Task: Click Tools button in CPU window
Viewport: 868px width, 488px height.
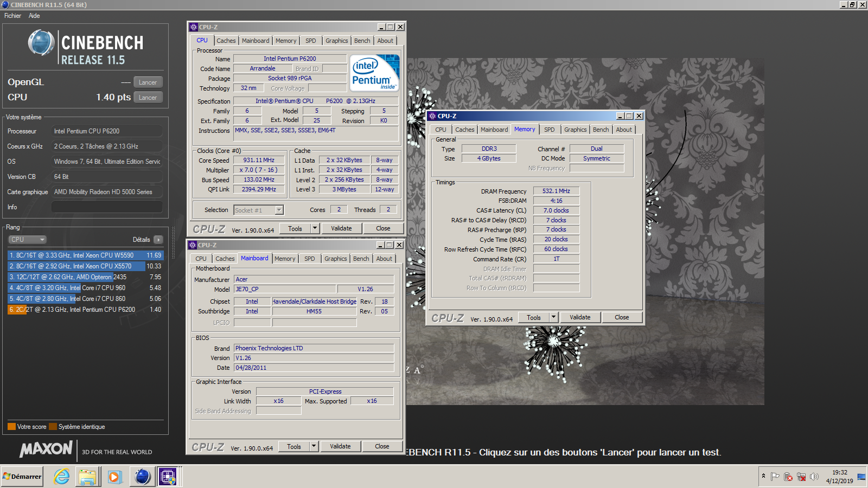Action: click(295, 228)
